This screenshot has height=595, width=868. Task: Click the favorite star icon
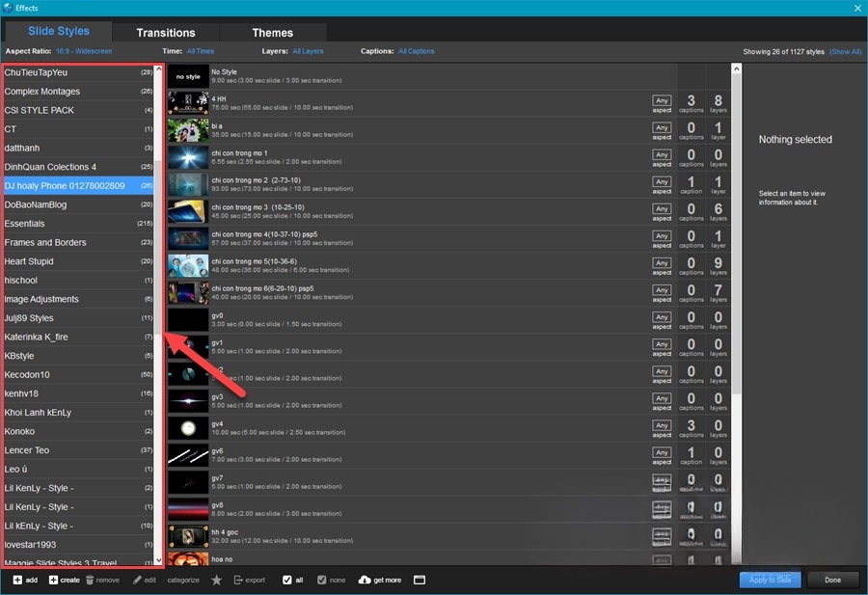(216, 580)
